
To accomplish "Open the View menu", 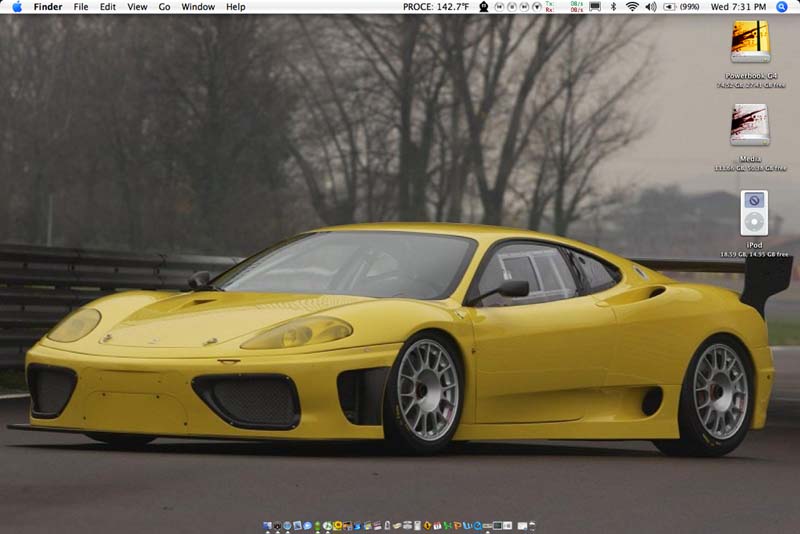I will [x=137, y=7].
